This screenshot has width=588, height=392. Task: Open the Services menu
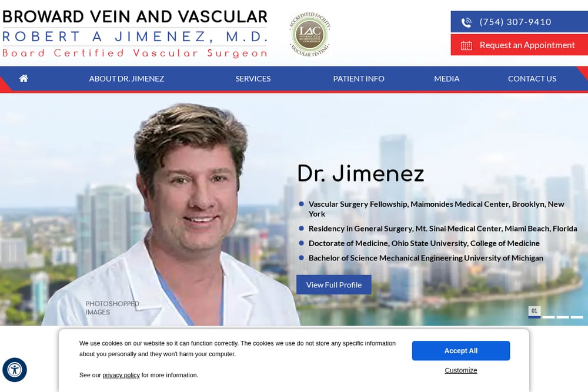pos(253,79)
